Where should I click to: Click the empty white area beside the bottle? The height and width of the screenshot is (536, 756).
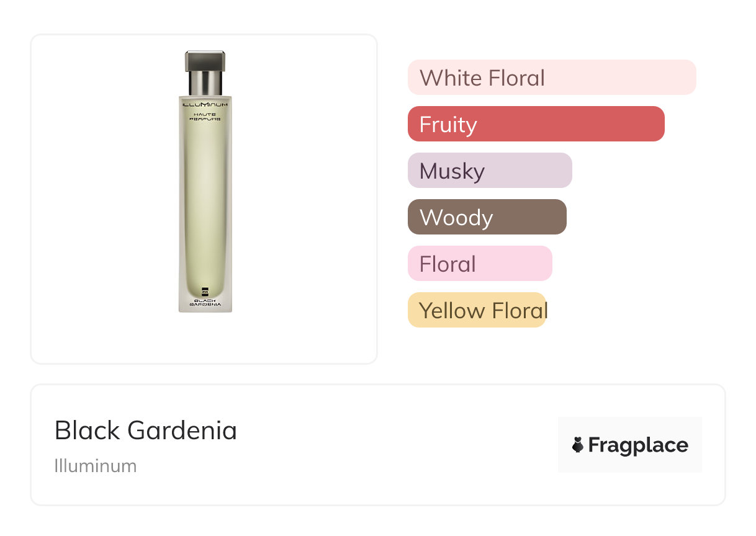(x=298, y=199)
